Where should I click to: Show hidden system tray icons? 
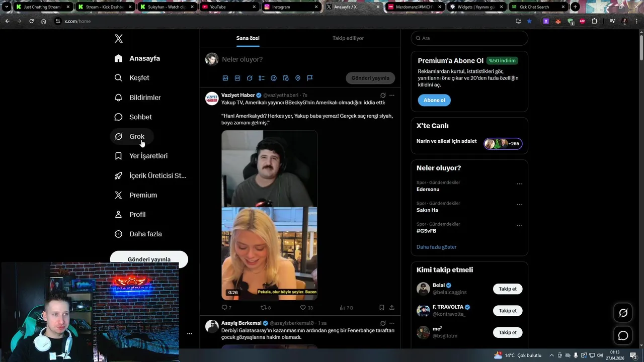552,355
